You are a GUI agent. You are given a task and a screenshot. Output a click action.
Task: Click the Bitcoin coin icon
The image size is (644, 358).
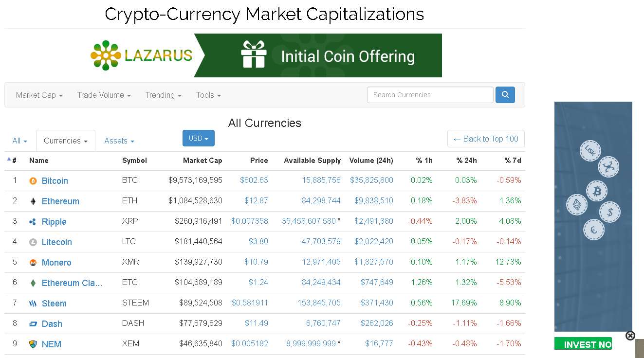click(33, 181)
